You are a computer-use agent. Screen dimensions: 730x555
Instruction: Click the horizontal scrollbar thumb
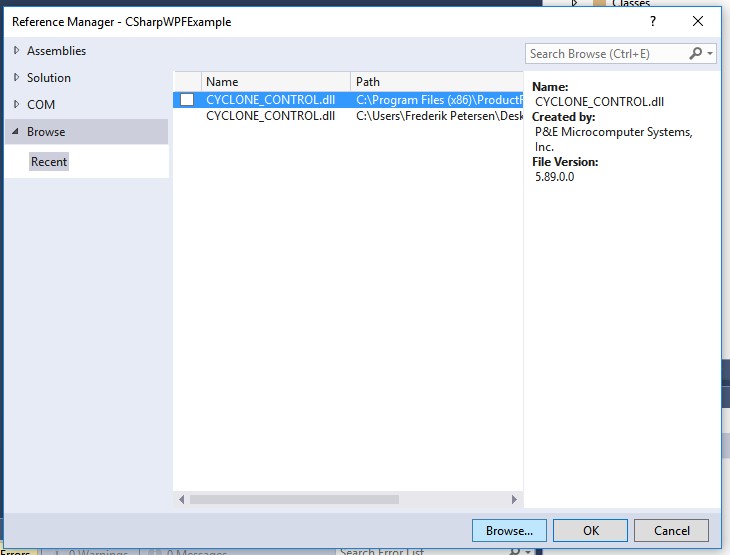click(x=294, y=499)
